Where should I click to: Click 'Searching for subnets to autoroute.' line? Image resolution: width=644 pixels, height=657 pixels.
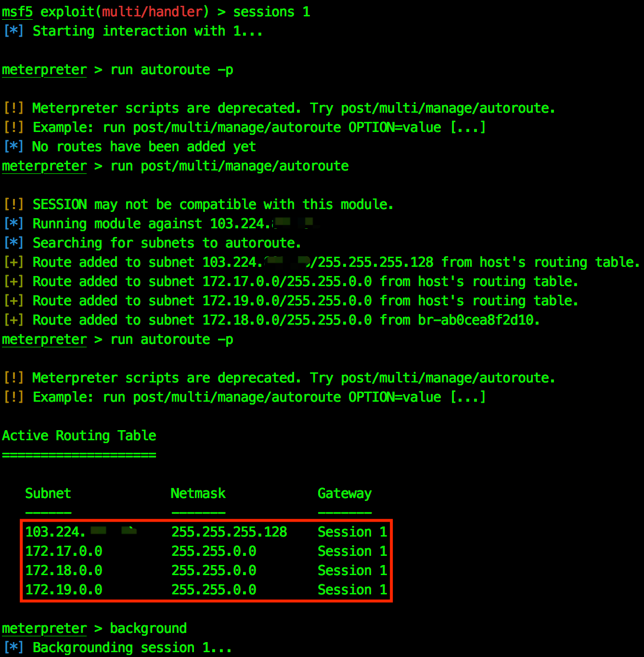[x=152, y=243]
